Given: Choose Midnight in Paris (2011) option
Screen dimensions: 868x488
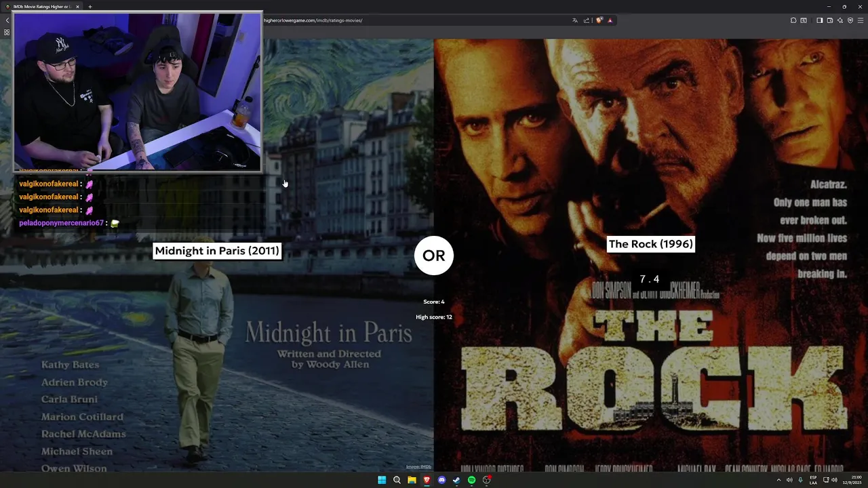Looking at the screenshot, I should [x=217, y=251].
